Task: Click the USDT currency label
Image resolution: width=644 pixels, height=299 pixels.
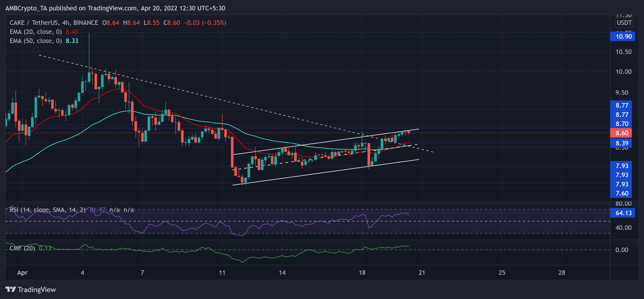Action: (624, 23)
